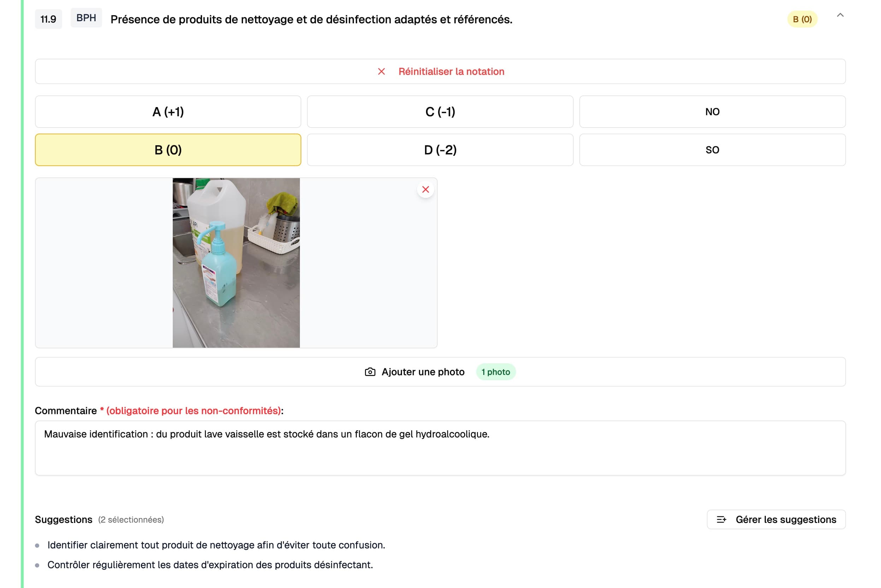The image size is (881, 588).
Task: Select the highlighted B (0) rating
Action: click(168, 150)
